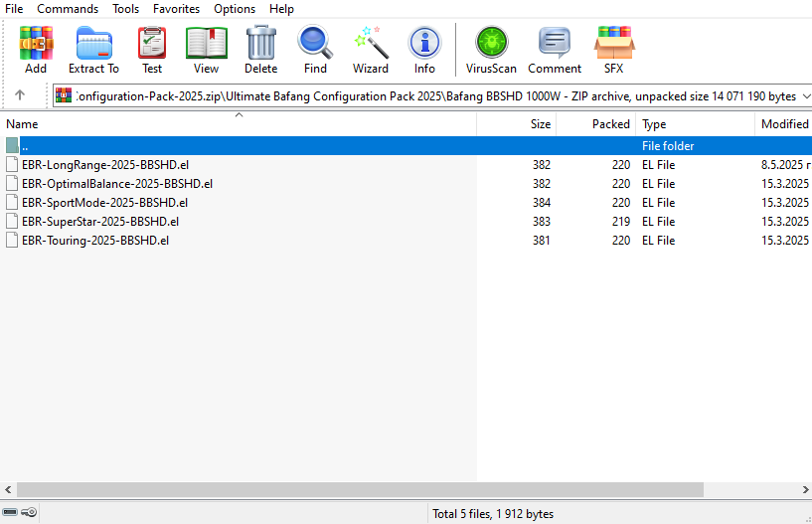Expand the address bar path dropdown
Image resolution: width=812 pixels, height=524 pixels.
pyautogui.click(x=806, y=95)
